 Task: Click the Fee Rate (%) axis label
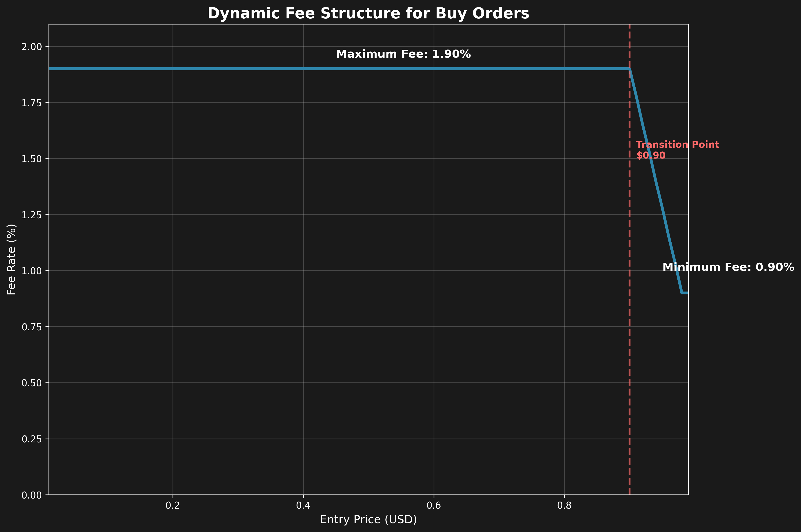tap(11, 259)
